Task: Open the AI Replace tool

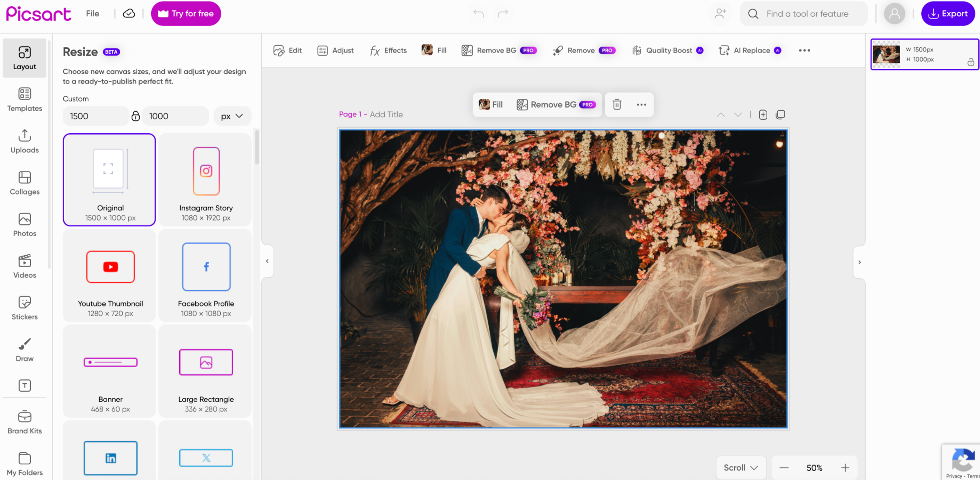Action: 750,50
